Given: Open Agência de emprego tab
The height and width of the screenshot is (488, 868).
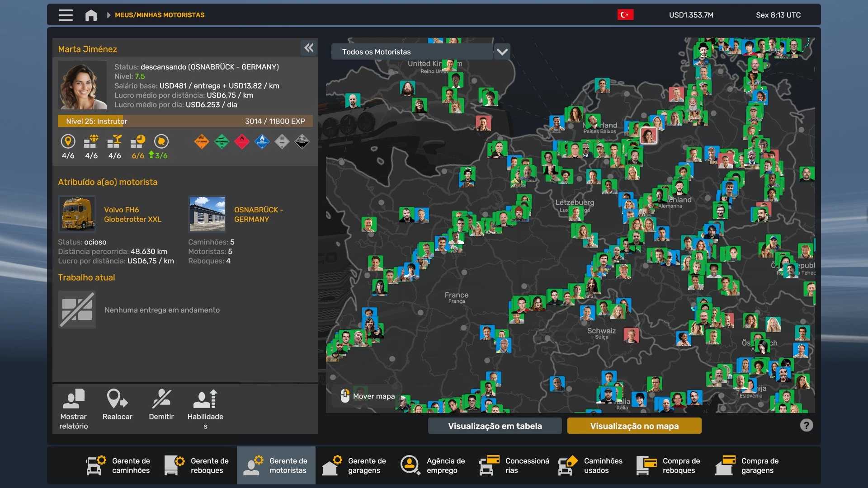Looking at the screenshot, I should pos(433,465).
